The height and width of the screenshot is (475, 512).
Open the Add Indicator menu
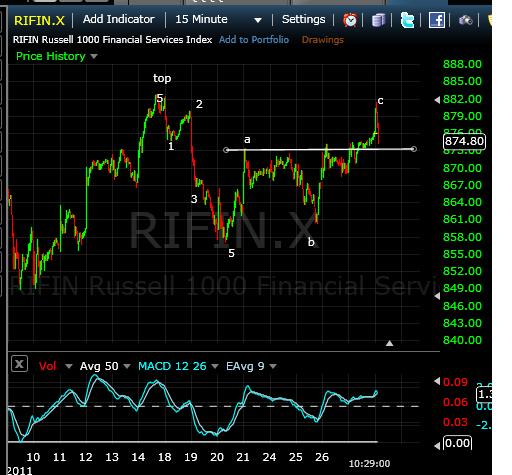(x=119, y=19)
